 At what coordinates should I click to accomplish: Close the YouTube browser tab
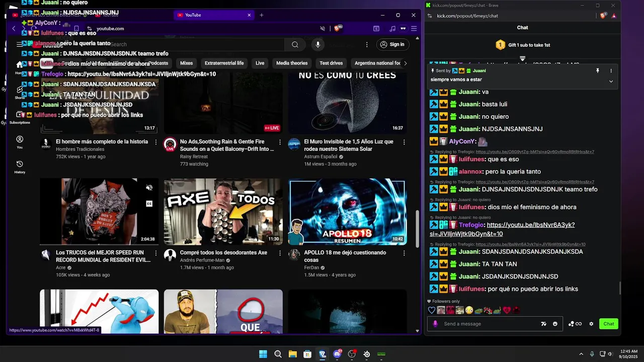point(249,15)
